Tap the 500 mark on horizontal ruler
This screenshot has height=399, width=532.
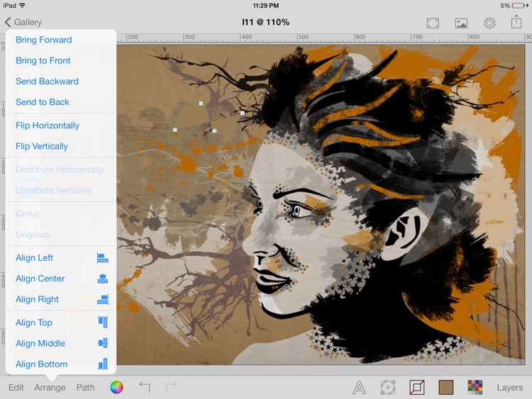(304, 37)
